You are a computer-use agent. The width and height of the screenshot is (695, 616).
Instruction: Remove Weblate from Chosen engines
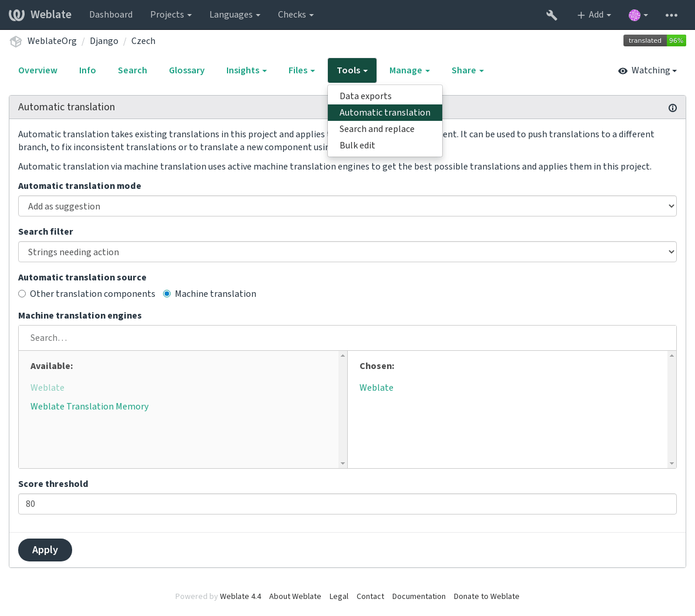coord(377,388)
